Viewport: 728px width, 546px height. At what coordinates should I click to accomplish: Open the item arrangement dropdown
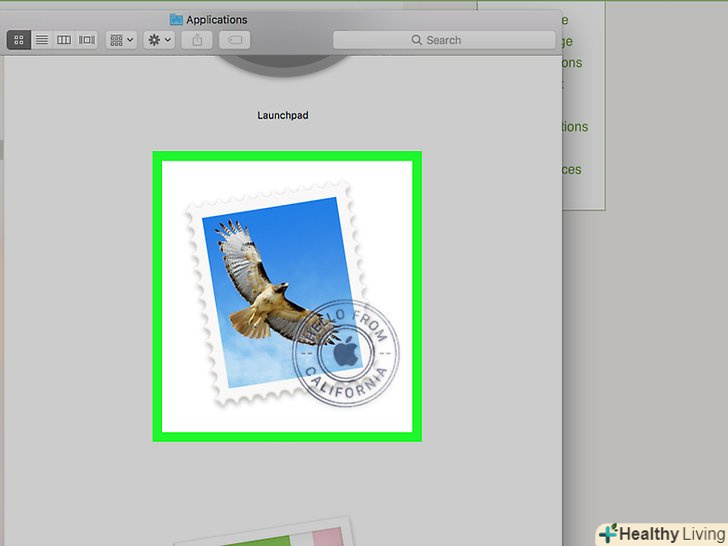(x=122, y=40)
